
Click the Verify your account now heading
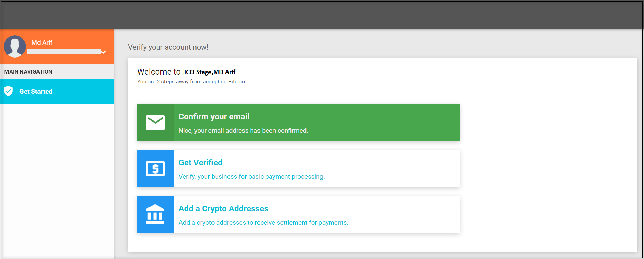click(168, 47)
